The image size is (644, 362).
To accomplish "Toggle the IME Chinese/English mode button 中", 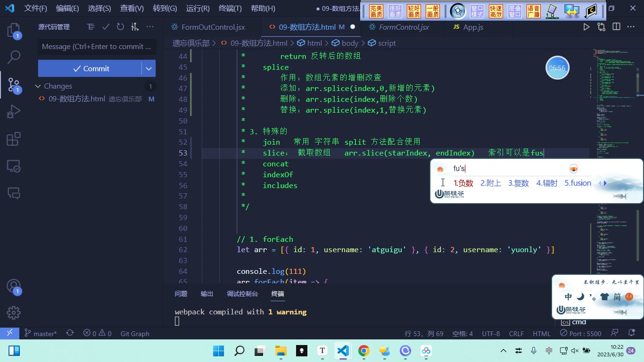I will pyautogui.click(x=569, y=296).
